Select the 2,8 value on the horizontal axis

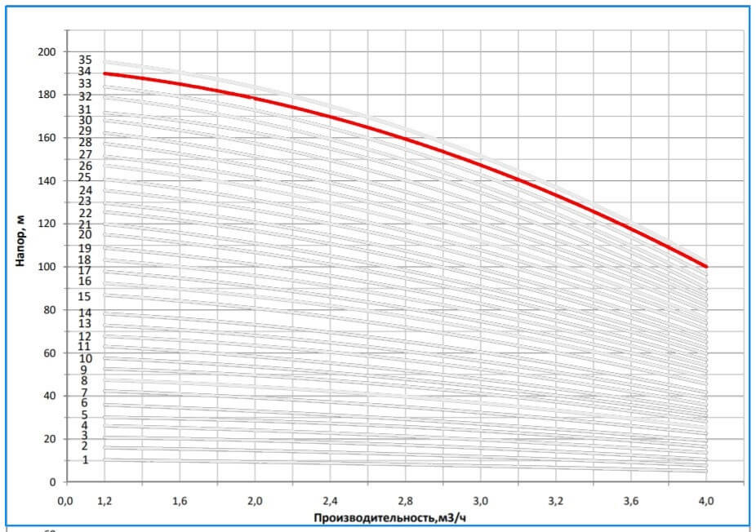tap(405, 499)
